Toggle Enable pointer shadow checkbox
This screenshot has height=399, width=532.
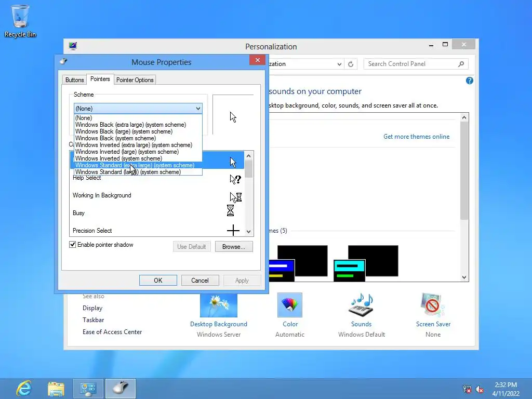coord(73,245)
